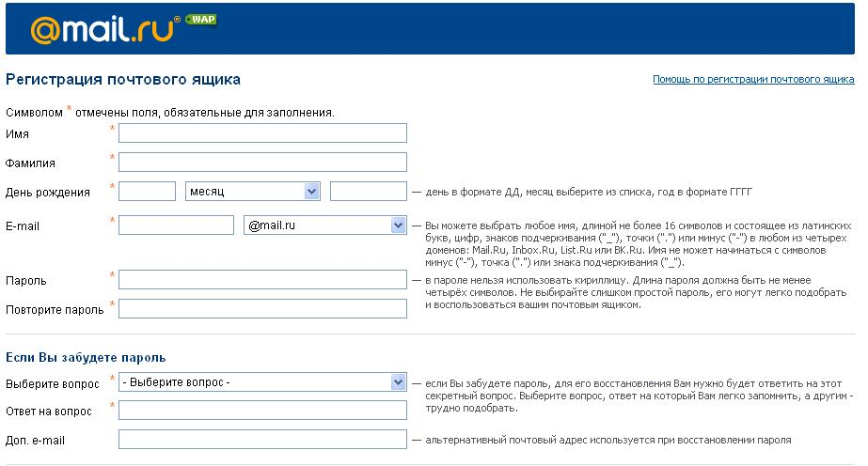Open the месяц dropdown list
Image resolution: width=868 pixels, height=466 pixels.
(x=253, y=192)
